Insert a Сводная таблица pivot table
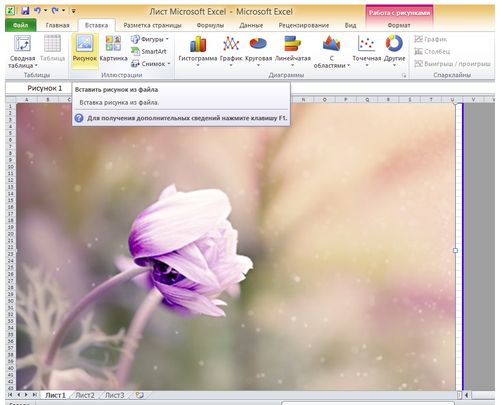 [22, 51]
